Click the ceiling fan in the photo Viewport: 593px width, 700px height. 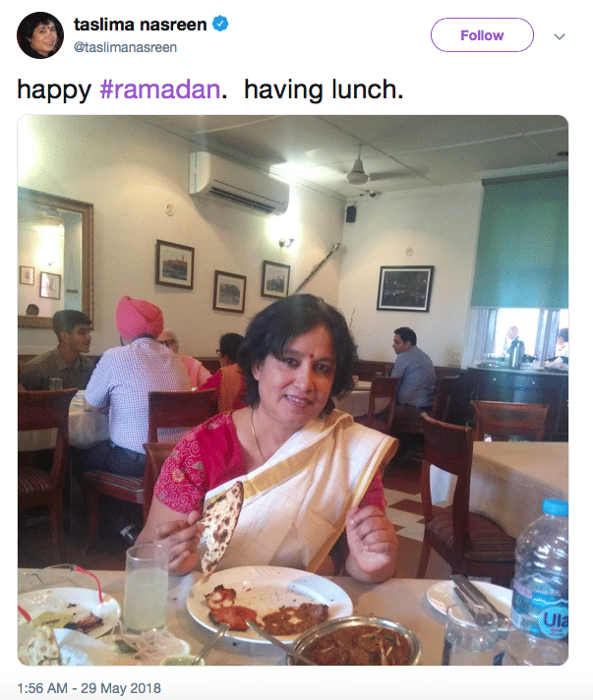click(x=357, y=169)
